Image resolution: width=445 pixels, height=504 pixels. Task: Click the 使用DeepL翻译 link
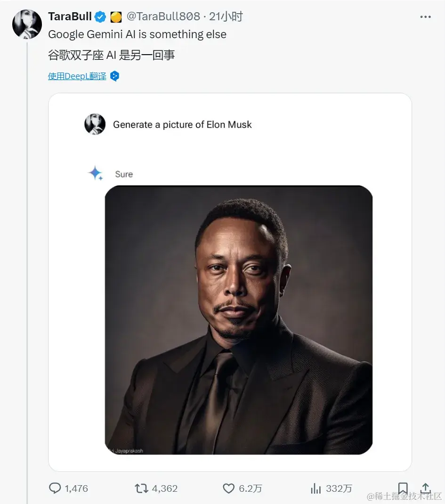[76, 75]
